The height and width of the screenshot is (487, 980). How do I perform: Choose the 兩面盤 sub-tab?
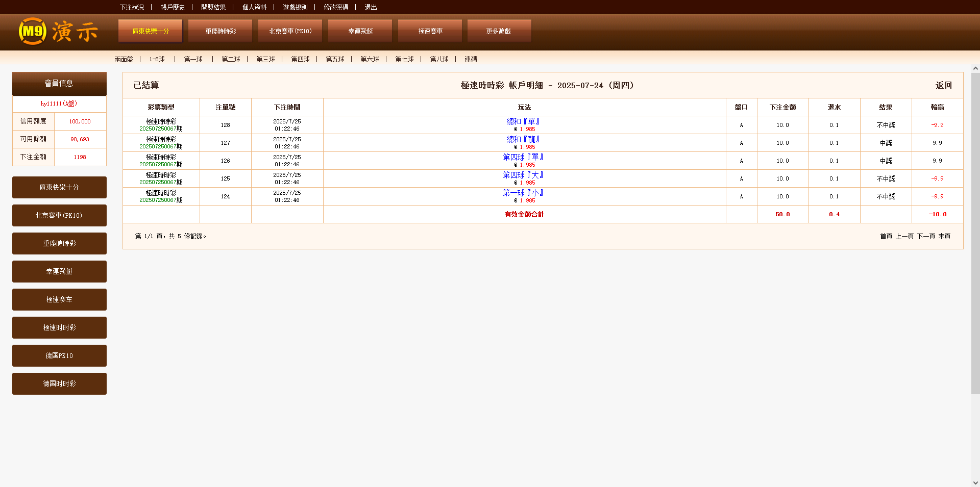point(124,59)
